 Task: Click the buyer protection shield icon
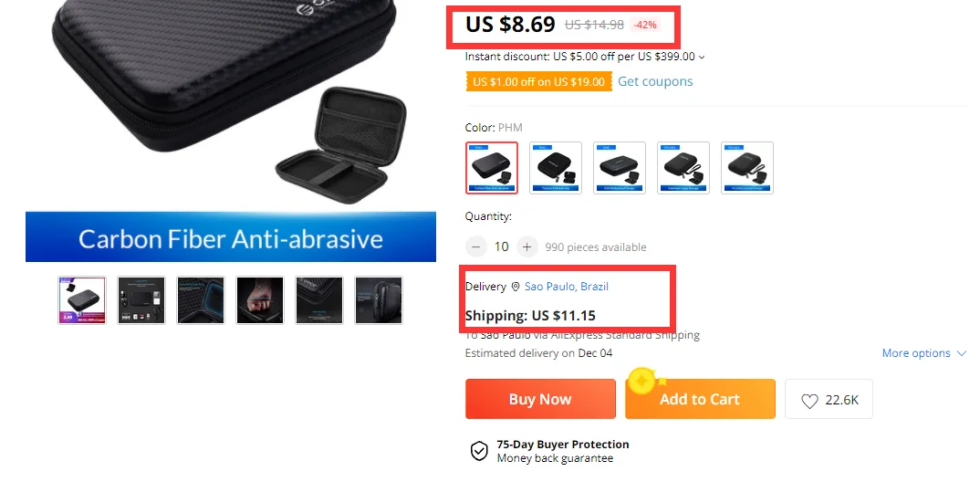point(479,451)
